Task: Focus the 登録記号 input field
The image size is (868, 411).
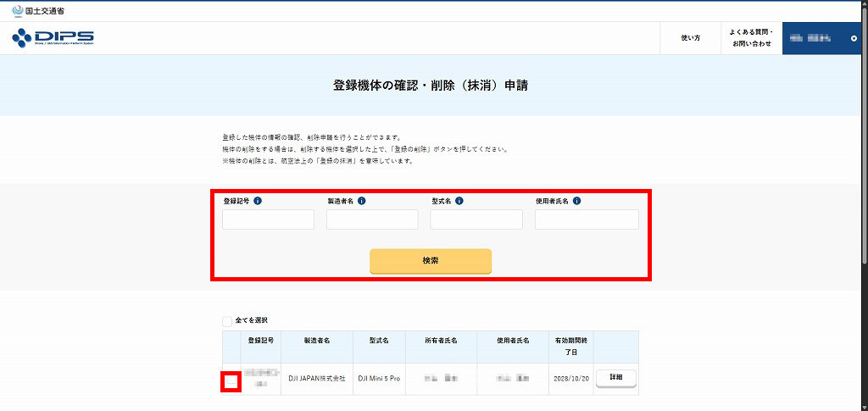Action: tap(268, 219)
